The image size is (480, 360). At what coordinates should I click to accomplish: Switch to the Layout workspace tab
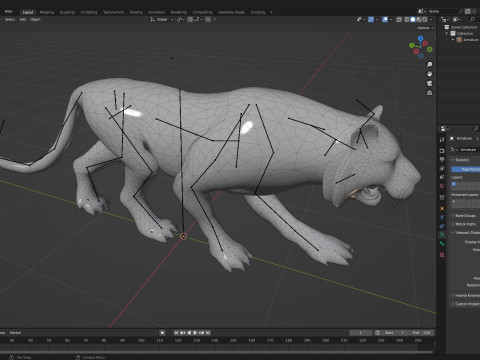click(28, 12)
